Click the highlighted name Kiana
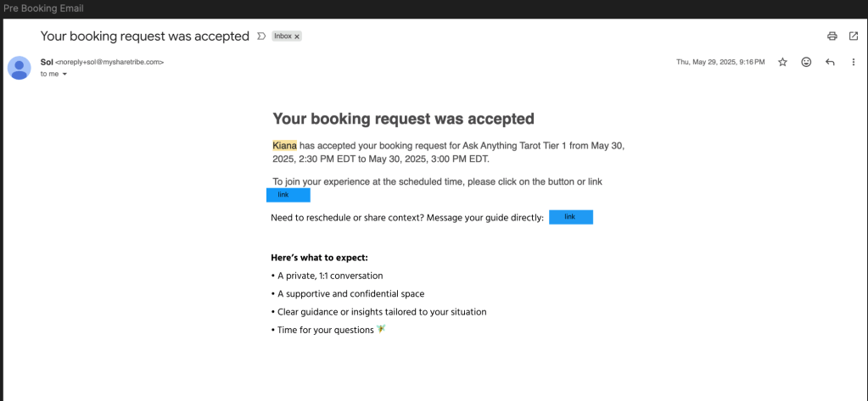Screen dimensions: 868x401 click(x=284, y=146)
